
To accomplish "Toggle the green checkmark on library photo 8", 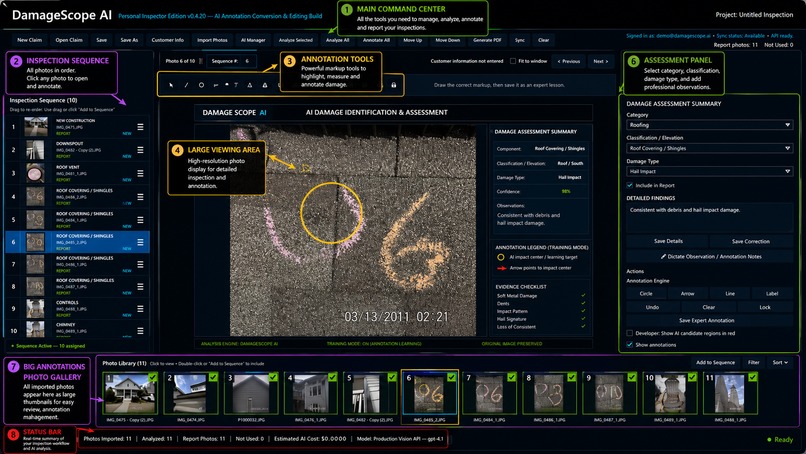I will coord(572,377).
